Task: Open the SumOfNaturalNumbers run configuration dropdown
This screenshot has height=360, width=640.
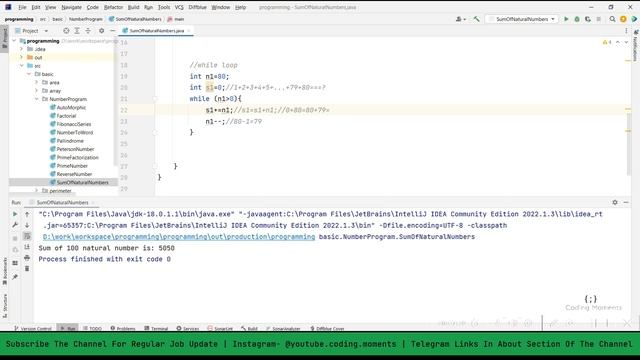Action: click(522, 19)
